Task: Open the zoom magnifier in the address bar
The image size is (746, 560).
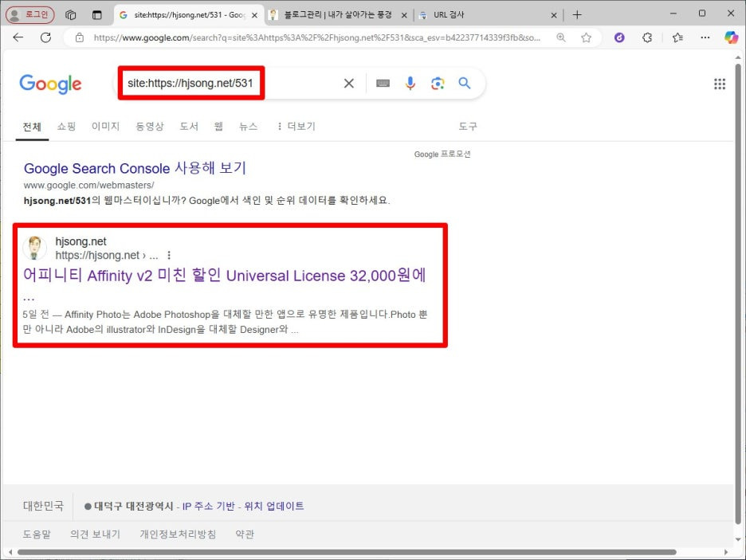Action: (561, 37)
